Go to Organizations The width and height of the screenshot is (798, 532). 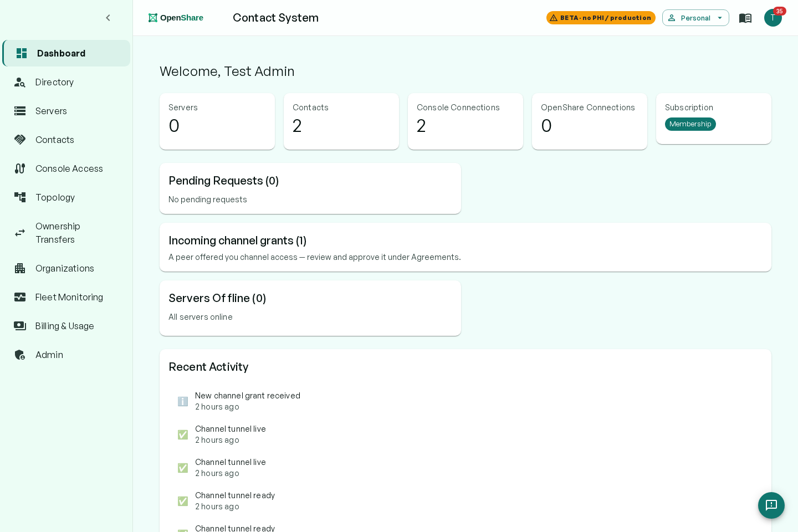66,268
